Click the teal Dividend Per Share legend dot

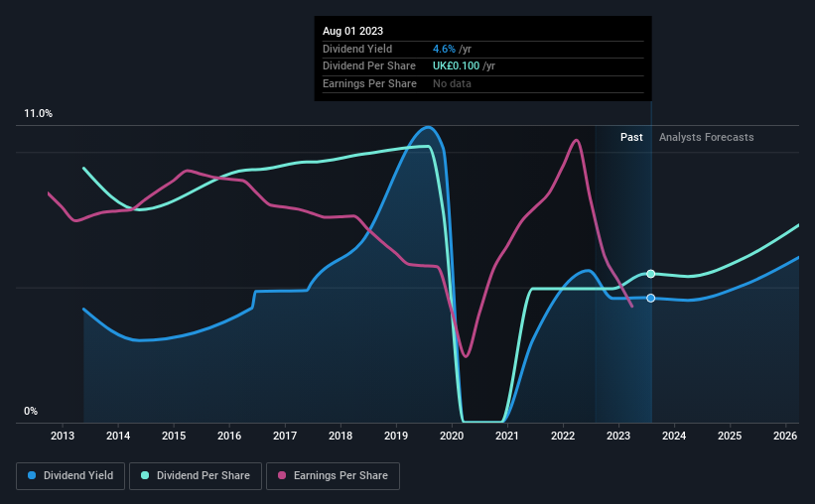(x=145, y=475)
